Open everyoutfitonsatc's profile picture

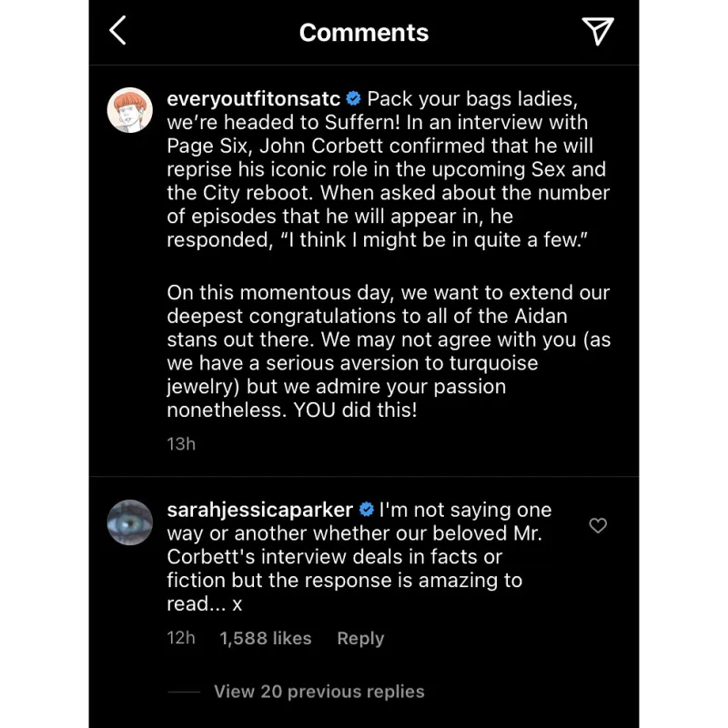point(130,111)
